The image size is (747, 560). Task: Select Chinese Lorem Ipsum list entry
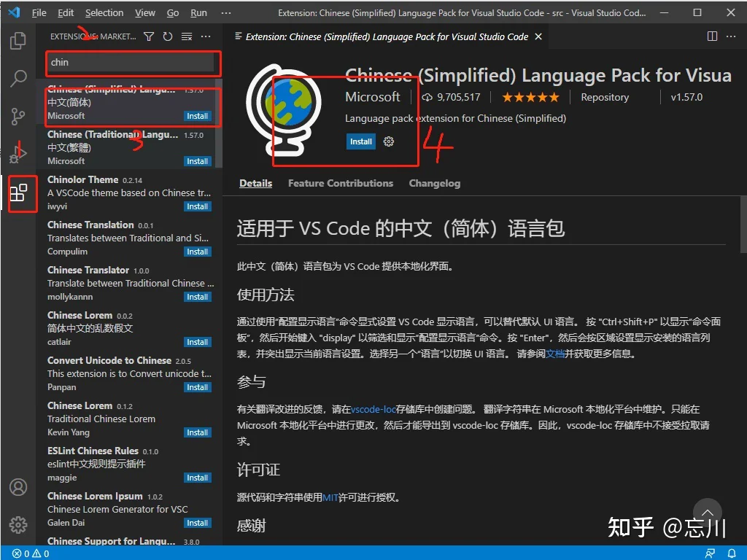[129, 510]
